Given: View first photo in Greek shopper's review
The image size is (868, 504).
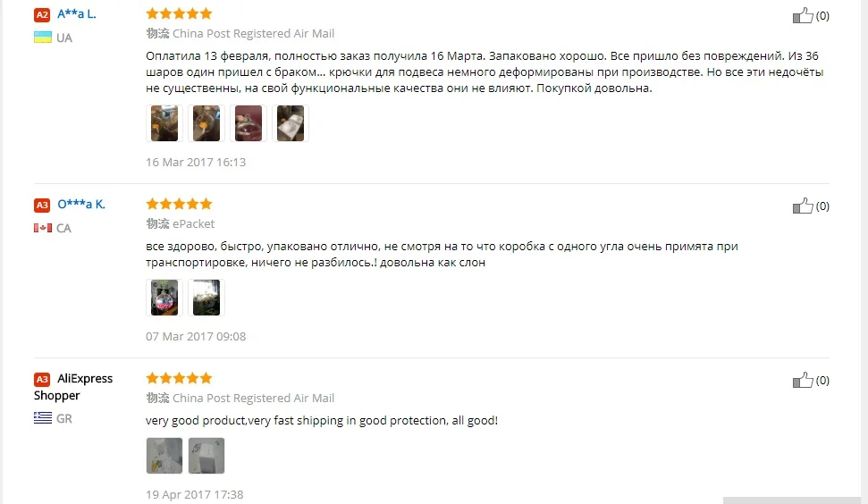Looking at the screenshot, I should [x=164, y=456].
